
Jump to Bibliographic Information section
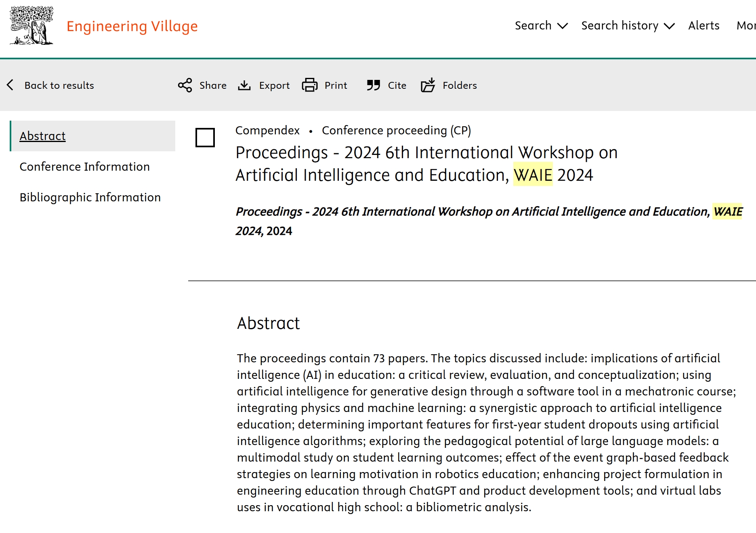tap(90, 197)
